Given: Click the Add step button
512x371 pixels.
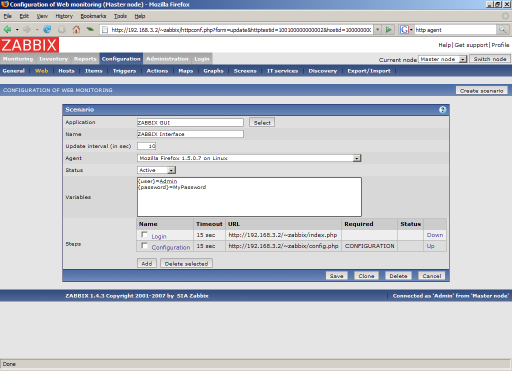Looking at the screenshot, I should tap(147, 264).
